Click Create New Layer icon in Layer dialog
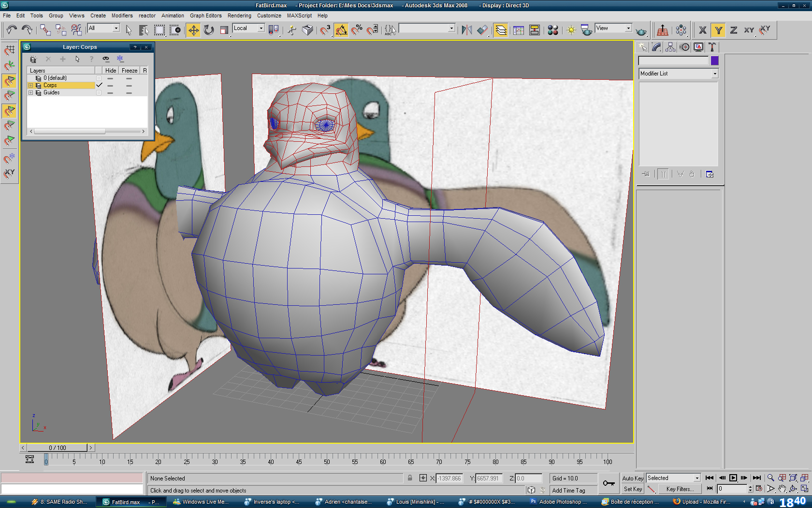 pyautogui.click(x=33, y=59)
